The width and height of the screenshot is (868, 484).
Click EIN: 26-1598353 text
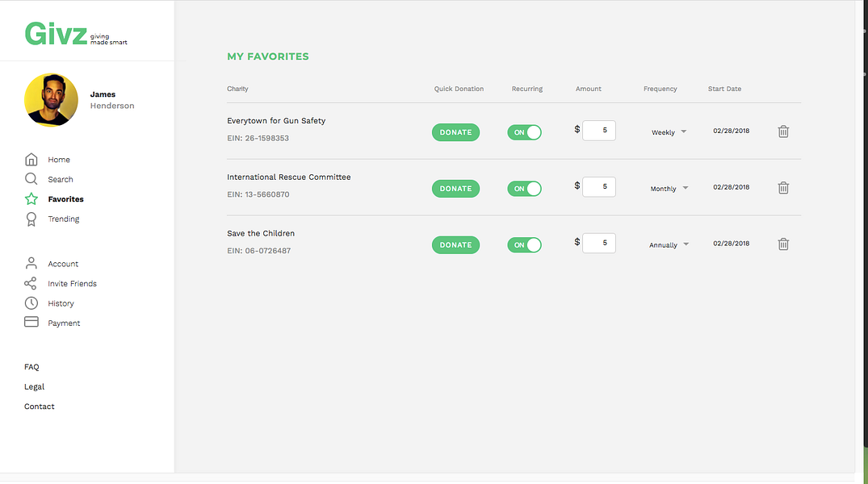(258, 138)
